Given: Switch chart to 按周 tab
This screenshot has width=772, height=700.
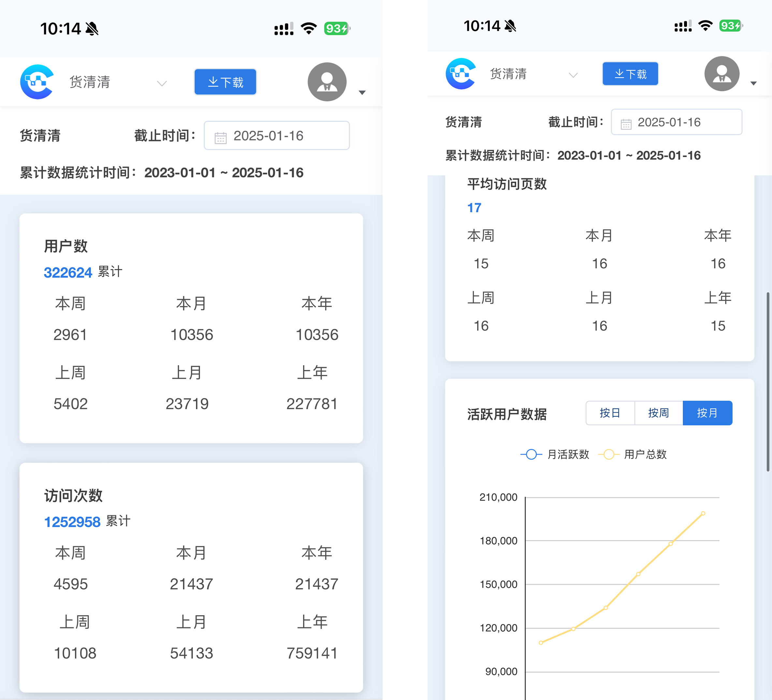Looking at the screenshot, I should pos(658,413).
